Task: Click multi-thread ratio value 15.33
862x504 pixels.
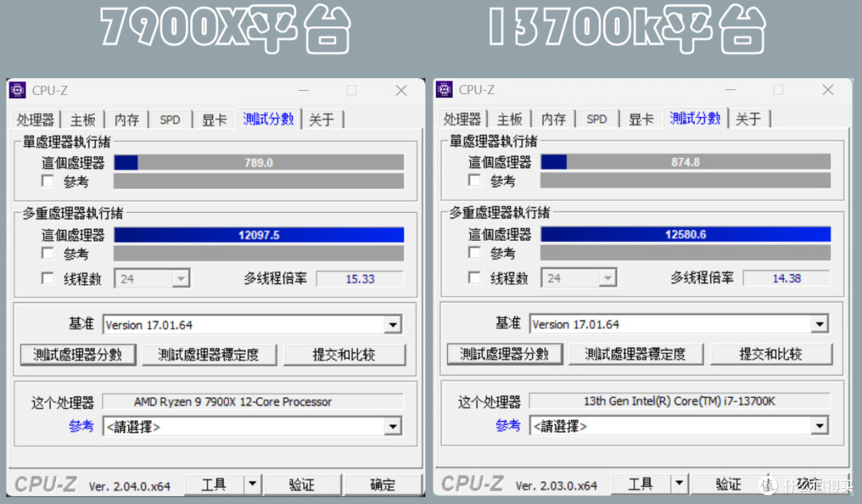Action: (359, 279)
